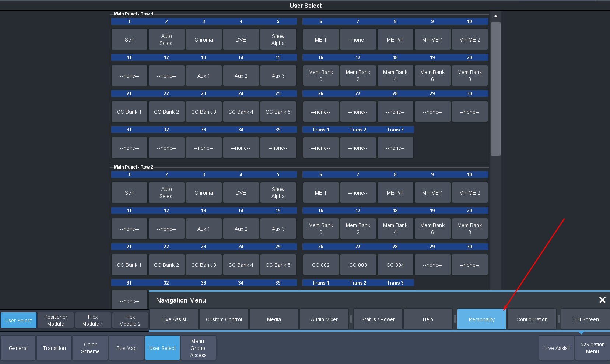Select Row 2 Aux 2 button
Viewport: 610px width, 364px height.
pos(241,229)
